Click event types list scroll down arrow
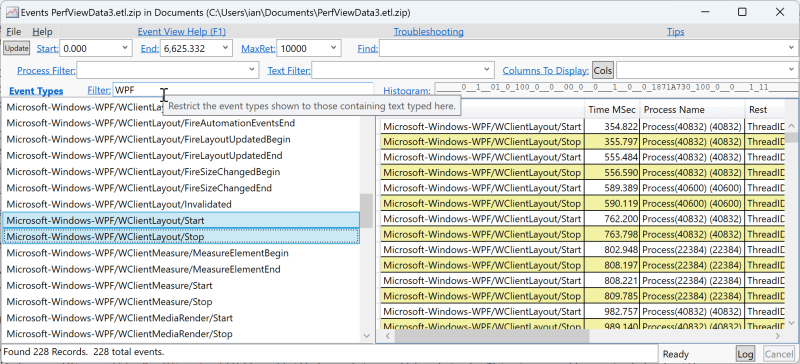The height and width of the screenshot is (364, 800). pyautogui.click(x=366, y=336)
